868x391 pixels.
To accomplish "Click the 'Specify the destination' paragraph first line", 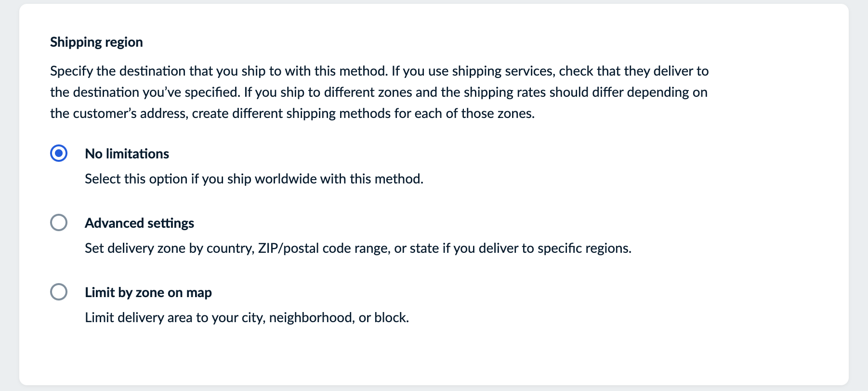I will coord(217,71).
